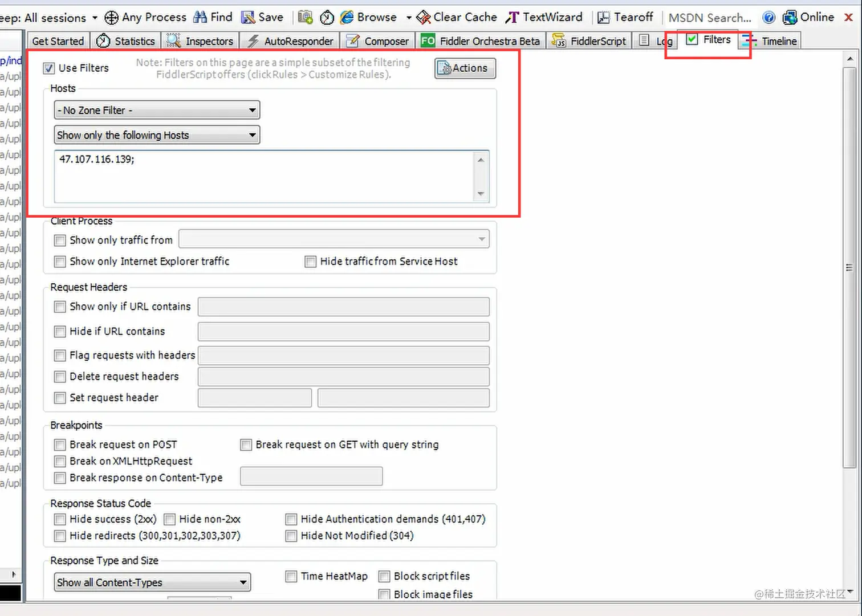Select the Filters tab
This screenshot has width=862, height=616.
click(708, 40)
